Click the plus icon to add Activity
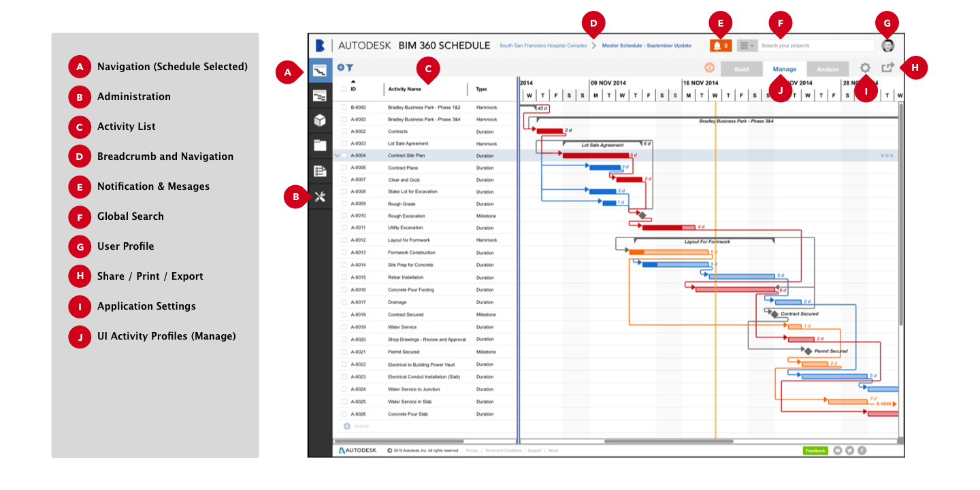This screenshot has width=980, height=490. click(x=346, y=426)
